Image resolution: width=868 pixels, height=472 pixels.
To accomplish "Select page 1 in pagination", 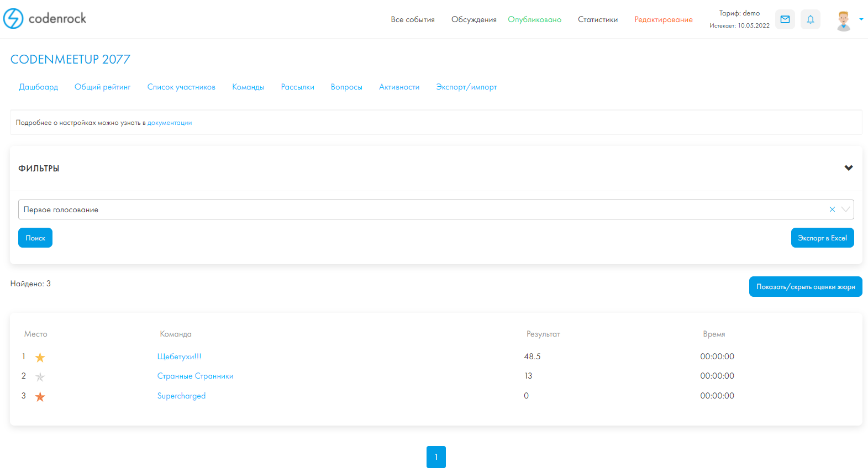I will 436,457.
